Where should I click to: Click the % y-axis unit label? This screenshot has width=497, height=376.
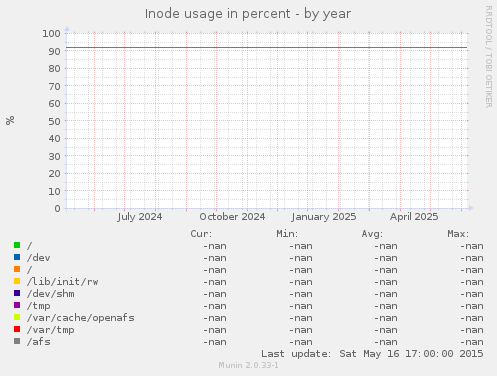[10, 120]
